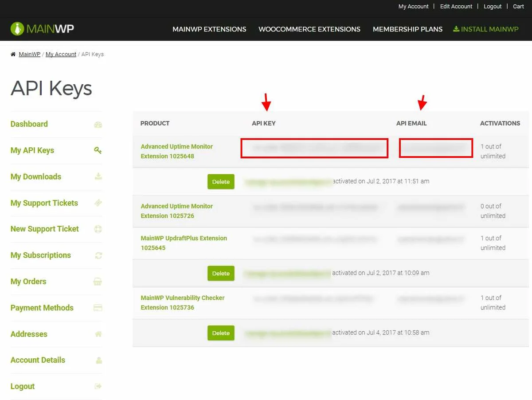This screenshot has height=400, width=532.
Task: Open Edit Account in top bar
Action: (456, 6)
